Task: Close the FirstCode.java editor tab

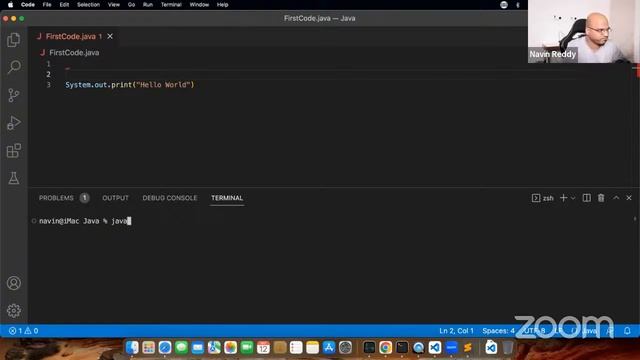Action: click(x=110, y=36)
